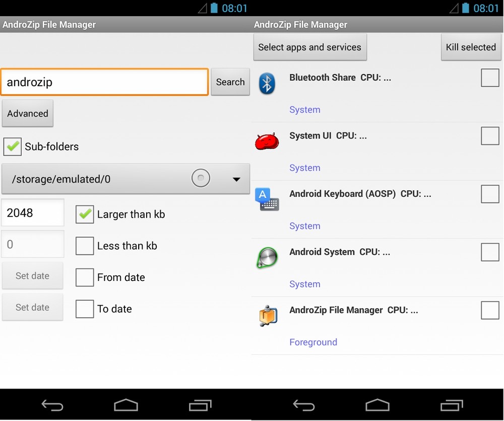Click Android Keyboard (AOSP) CPU text
The image size is (504, 421).
[360, 194]
